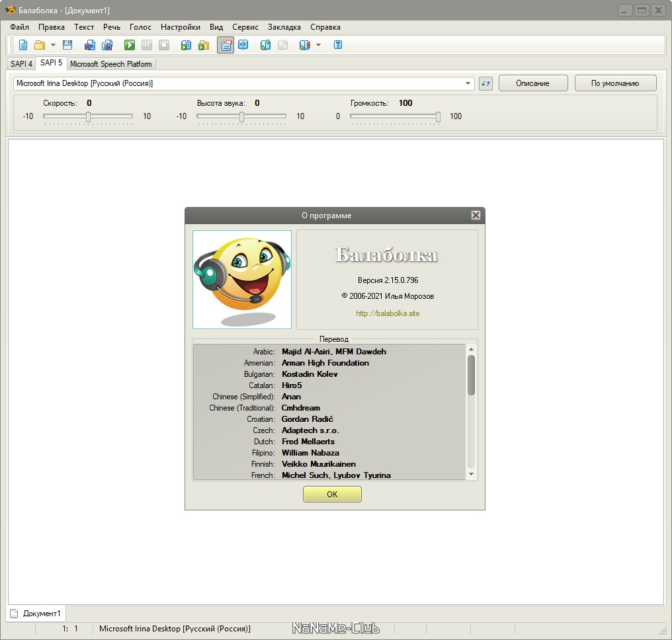Confirm the about dialog with OK
The width and height of the screenshot is (672, 640).
coord(332,494)
